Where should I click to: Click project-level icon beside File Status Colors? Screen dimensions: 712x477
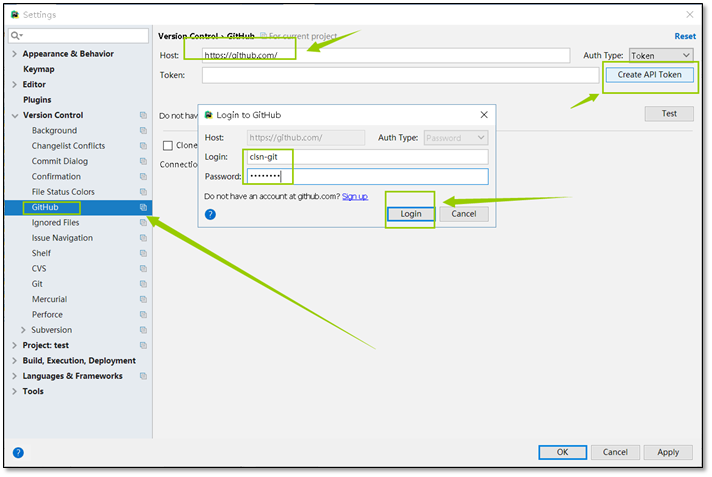144,192
